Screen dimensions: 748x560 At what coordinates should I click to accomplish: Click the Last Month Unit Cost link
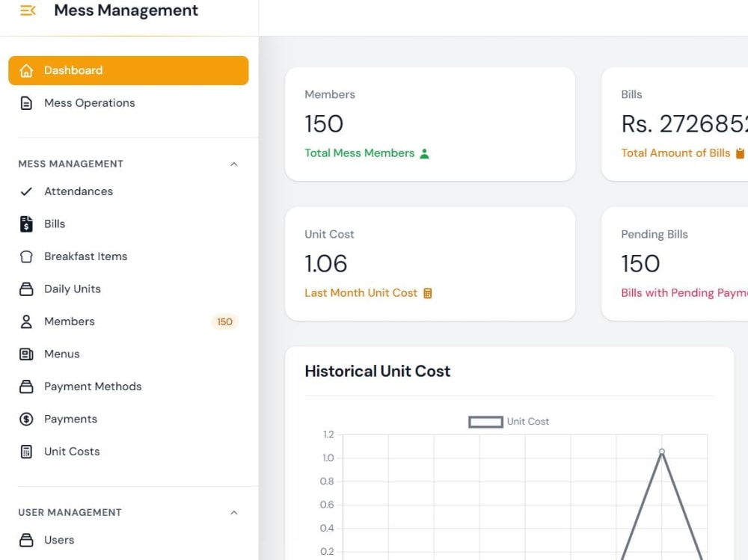361,293
